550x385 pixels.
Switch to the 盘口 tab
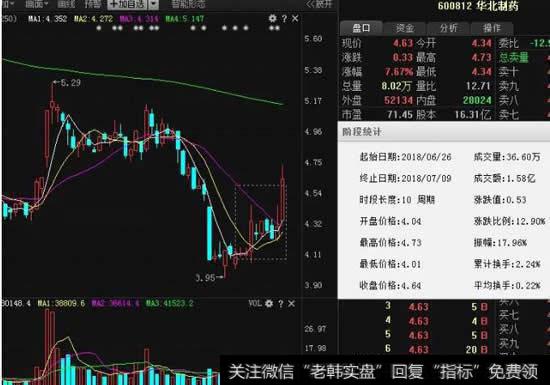pos(361,28)
